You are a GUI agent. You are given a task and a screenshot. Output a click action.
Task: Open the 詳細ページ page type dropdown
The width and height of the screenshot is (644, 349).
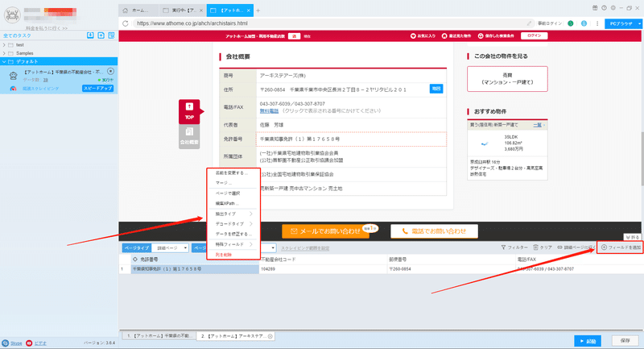(170, 248)
